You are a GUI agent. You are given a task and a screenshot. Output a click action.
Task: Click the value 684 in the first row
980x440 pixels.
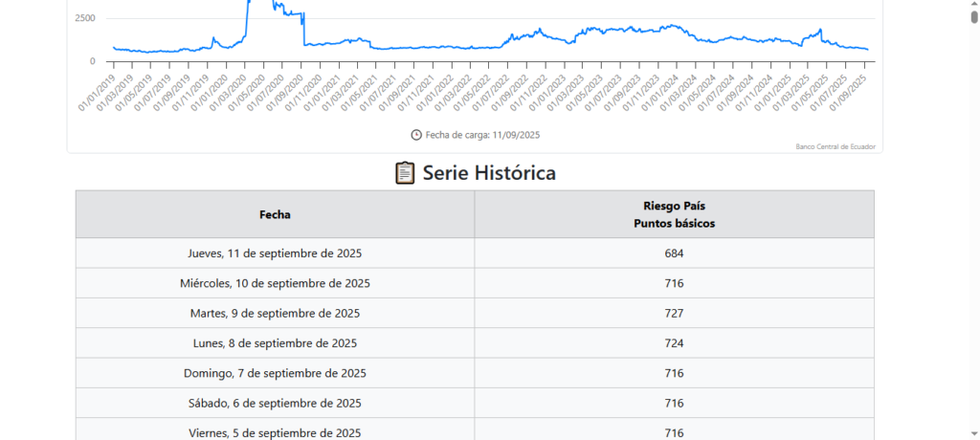(674, 253)
